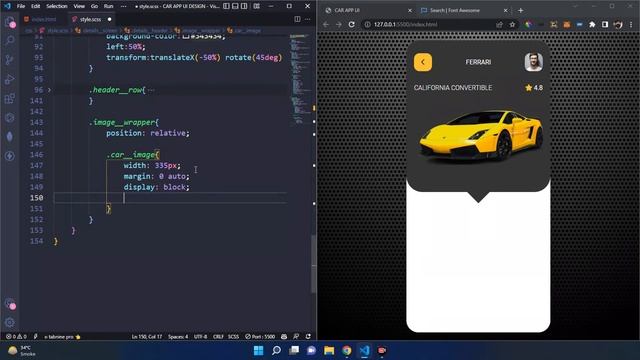
Task: Change line endings via CRLF entry
Action: tap(218, 336)
